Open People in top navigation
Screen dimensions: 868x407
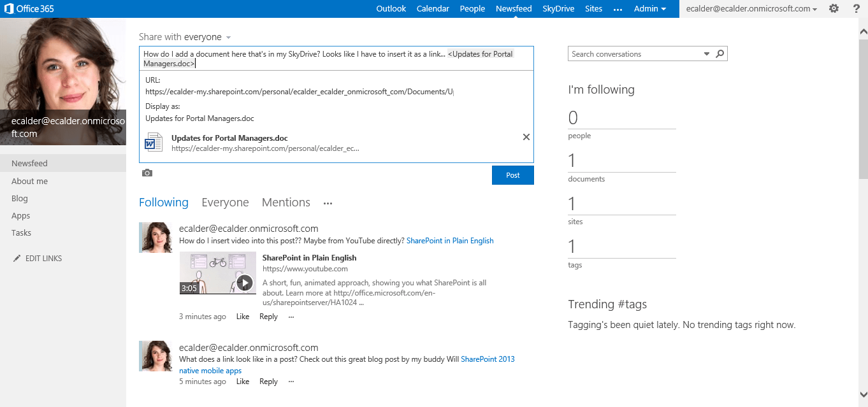point(472,8)
